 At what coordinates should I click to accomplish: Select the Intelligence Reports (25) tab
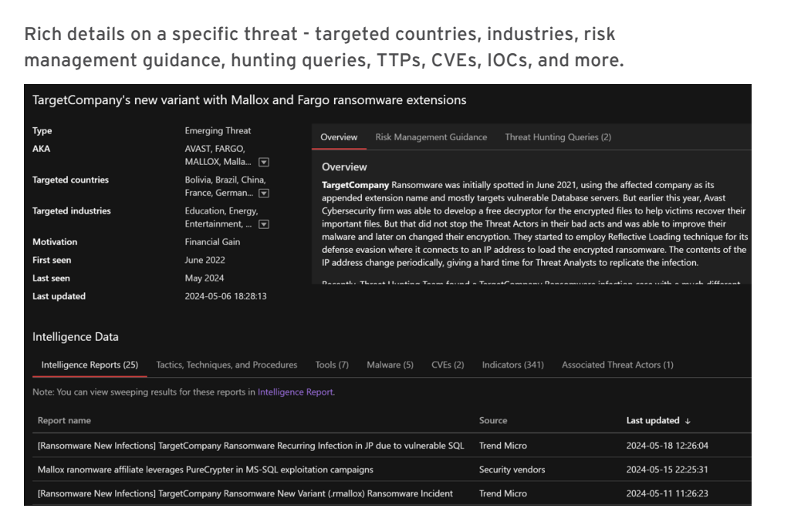click(x=90, y=365)
